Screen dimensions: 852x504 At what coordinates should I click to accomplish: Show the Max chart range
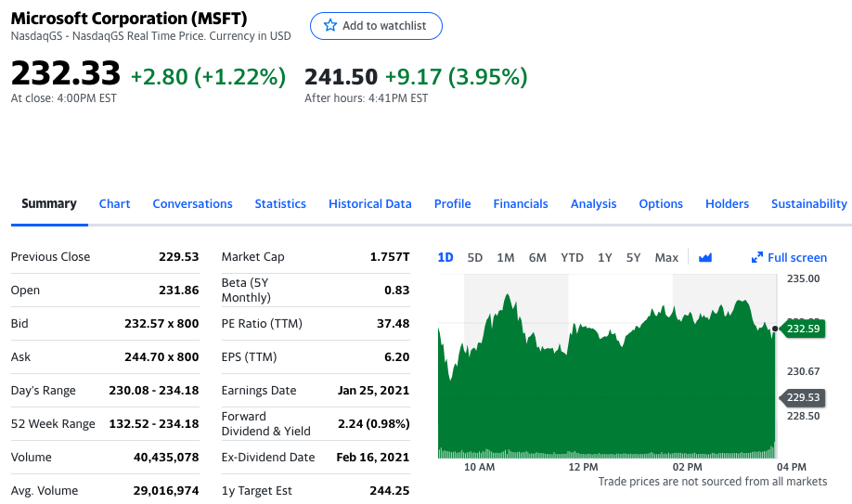pos(666,257)
